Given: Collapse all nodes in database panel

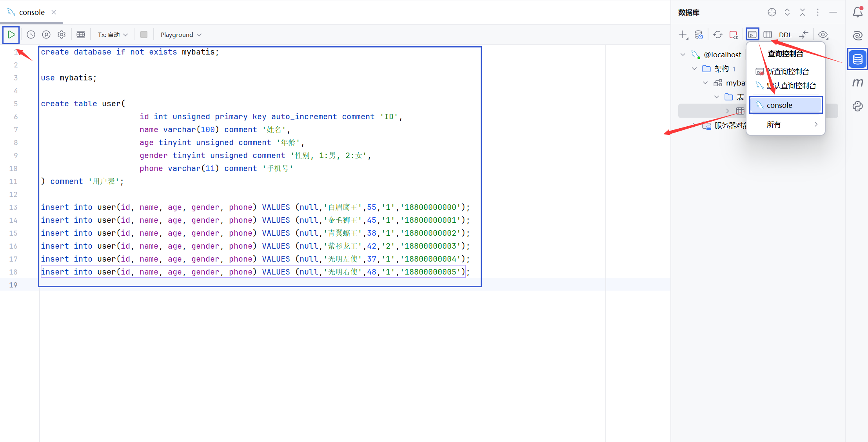Looking at the screenshot, I should (803, 12).
